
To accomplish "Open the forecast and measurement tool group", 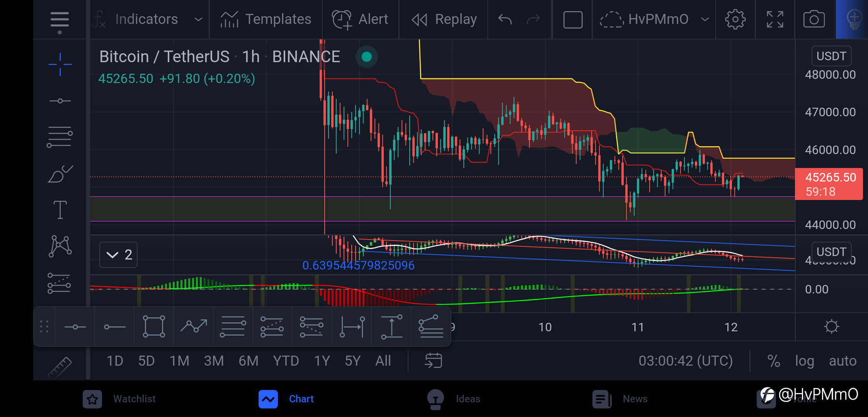I will pos(59,283).
